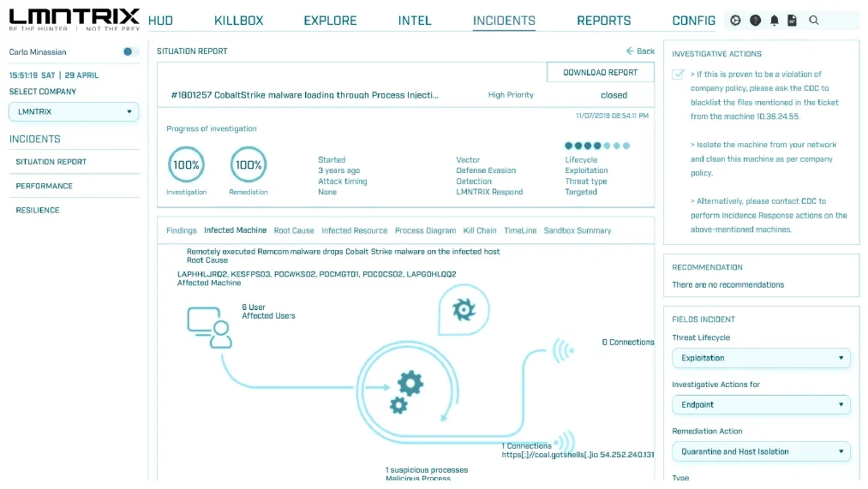
Task: Click There are no recommendations text
Action: click(x=728, y=285)
